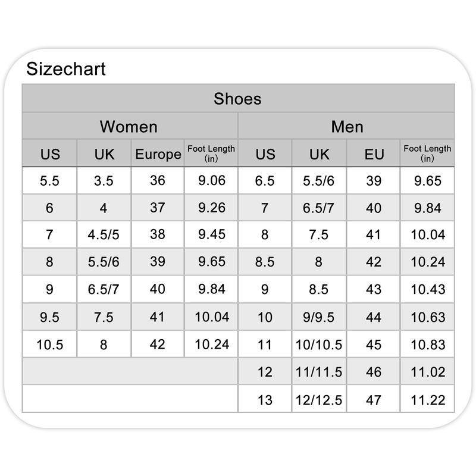Screen dimensions: 476x476
Task: Select the Women's UK 4.5/5 cell
Action: 104,234
